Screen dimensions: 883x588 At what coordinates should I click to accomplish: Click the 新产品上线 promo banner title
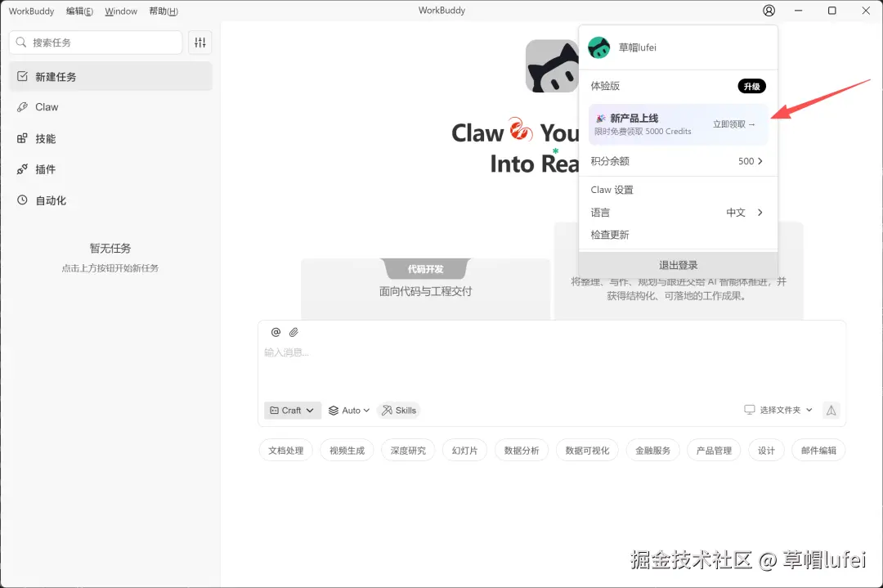click(x=634, y=119)
